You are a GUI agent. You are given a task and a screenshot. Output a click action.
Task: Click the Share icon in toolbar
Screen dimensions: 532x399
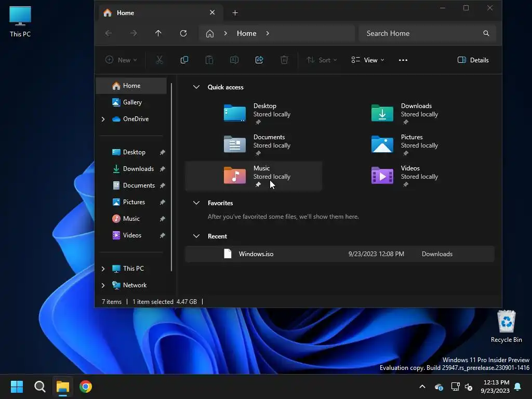point(259,60)
